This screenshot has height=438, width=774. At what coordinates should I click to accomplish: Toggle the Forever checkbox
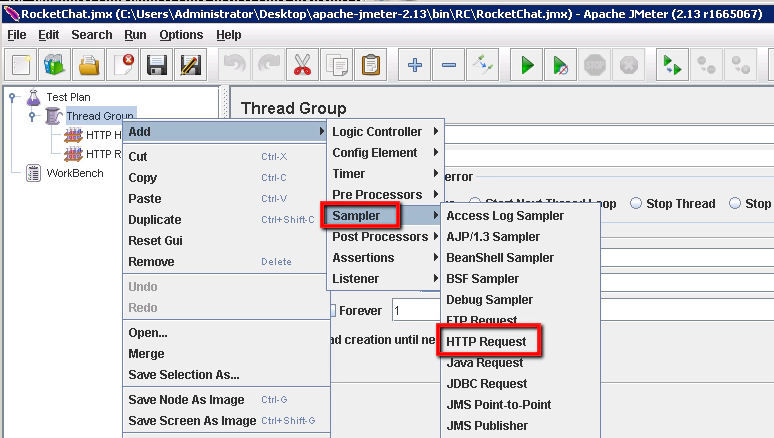coord(334,311)
